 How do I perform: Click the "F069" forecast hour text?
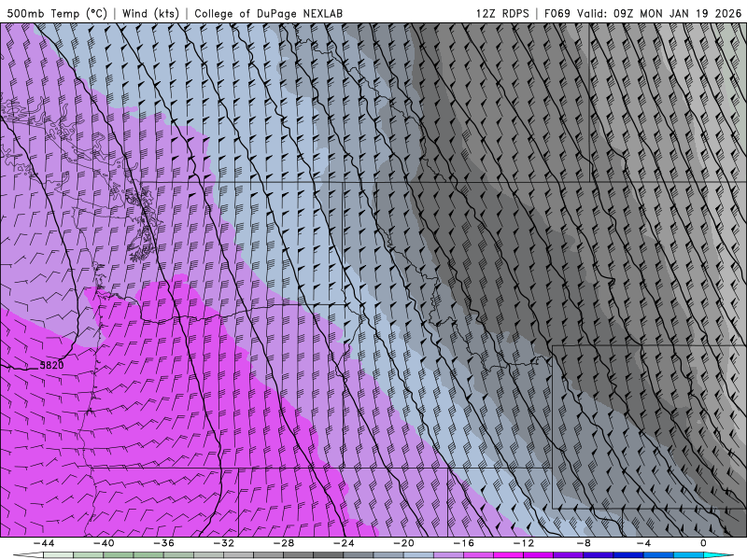tap(557, 13)
